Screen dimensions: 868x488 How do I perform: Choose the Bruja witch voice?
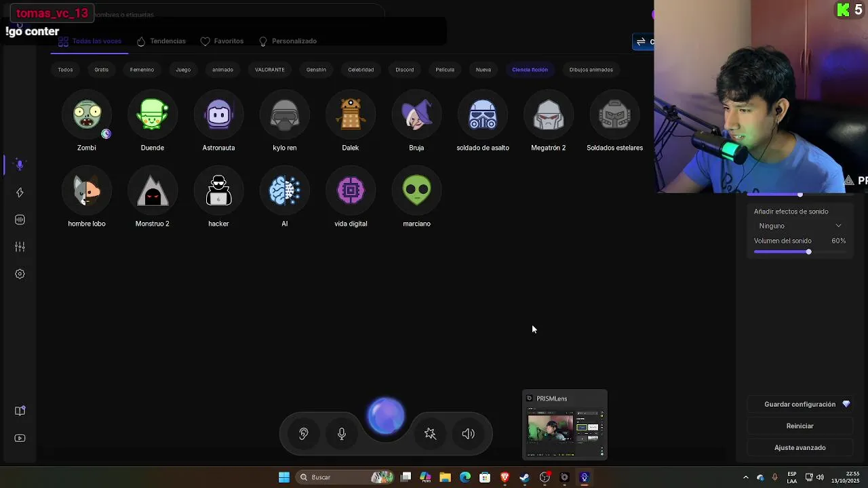[x=416, y=115]
